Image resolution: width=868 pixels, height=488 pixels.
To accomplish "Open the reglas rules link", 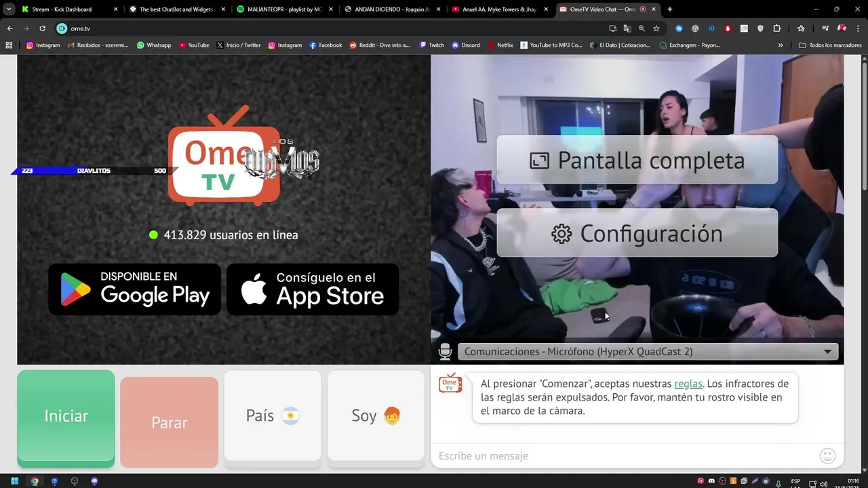I will tap(688, 384).
